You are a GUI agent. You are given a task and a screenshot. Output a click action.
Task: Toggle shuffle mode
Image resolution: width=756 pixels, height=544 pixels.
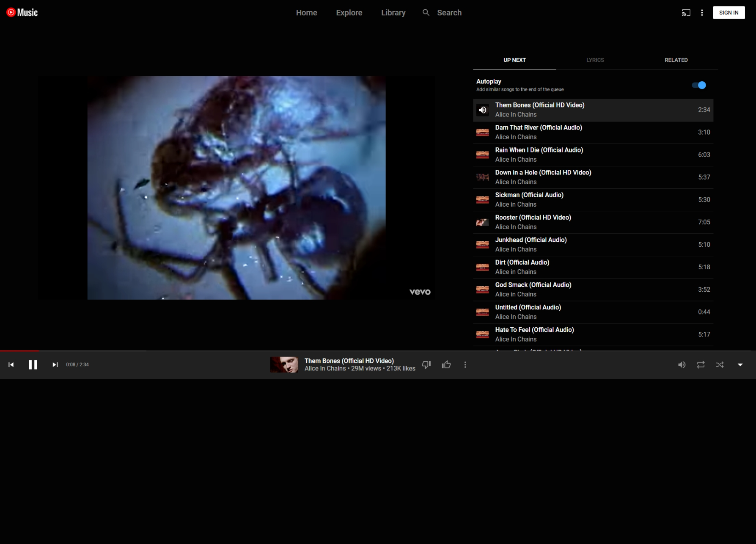(x=720, y=365)
